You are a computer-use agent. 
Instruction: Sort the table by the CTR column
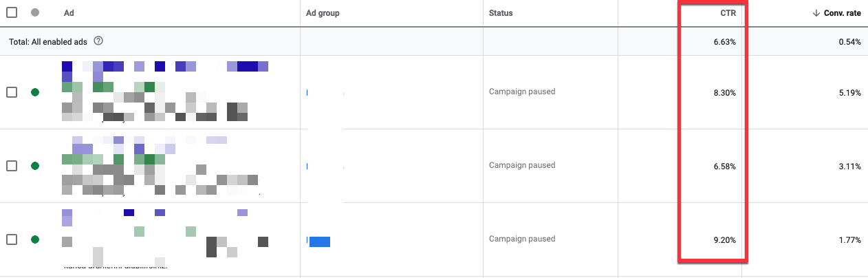[x=728, y=13]
